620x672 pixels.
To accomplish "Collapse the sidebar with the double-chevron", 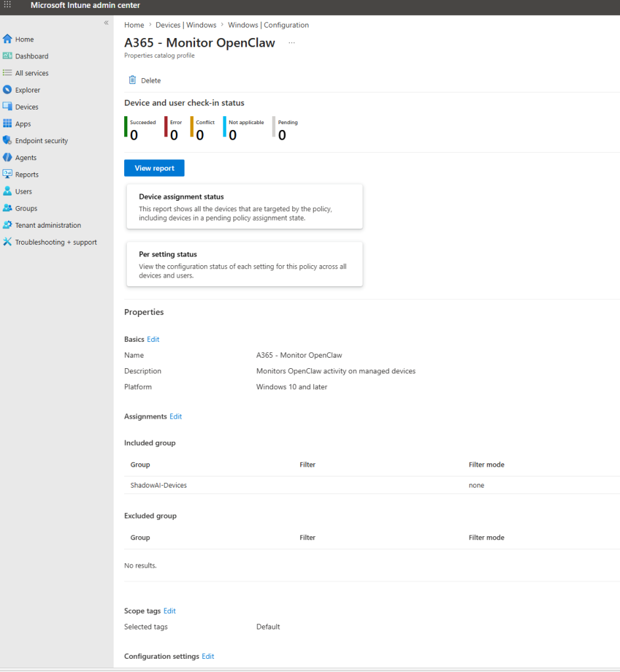I will [x=106, y=23].
